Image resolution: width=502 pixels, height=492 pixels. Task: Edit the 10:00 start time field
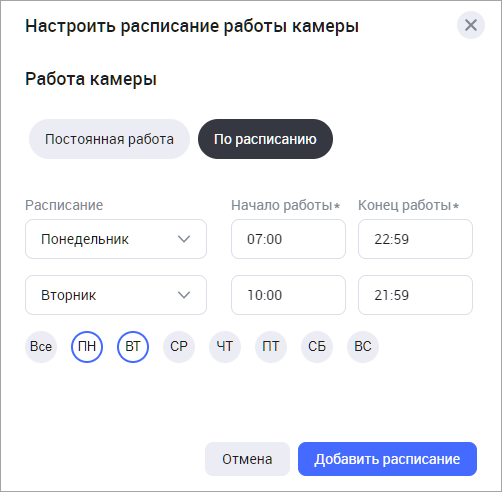pyautogui.click(x=288, y=295)
